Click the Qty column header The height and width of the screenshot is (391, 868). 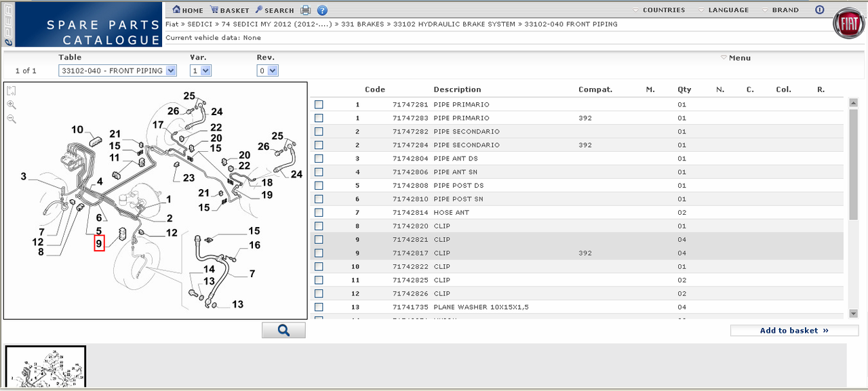(x=684, y=89)
